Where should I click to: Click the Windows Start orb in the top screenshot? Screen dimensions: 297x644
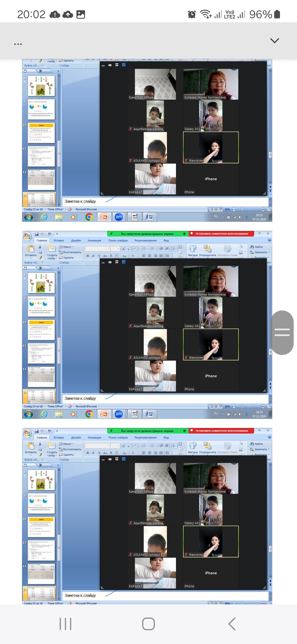pos(28,217)
